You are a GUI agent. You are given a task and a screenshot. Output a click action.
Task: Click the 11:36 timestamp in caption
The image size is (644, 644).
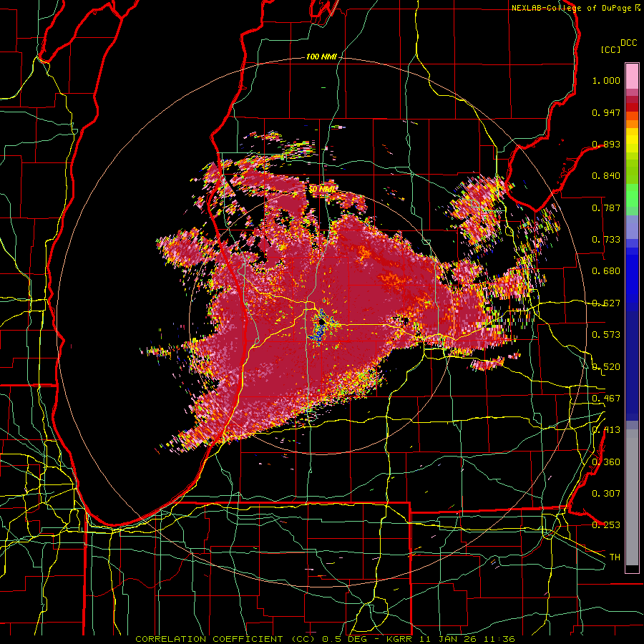pos(501,639)
